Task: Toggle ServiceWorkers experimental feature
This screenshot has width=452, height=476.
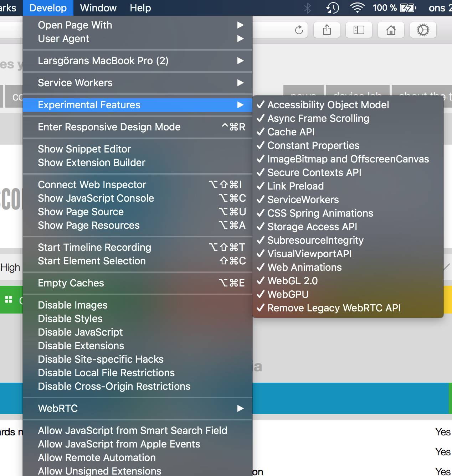Action: (x=348, y=200)
